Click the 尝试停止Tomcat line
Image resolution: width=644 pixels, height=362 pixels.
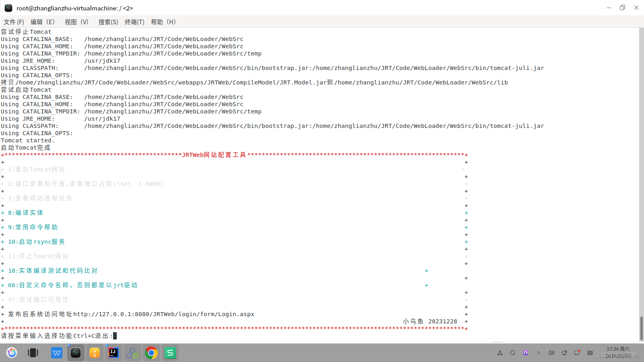click(26, 32)
